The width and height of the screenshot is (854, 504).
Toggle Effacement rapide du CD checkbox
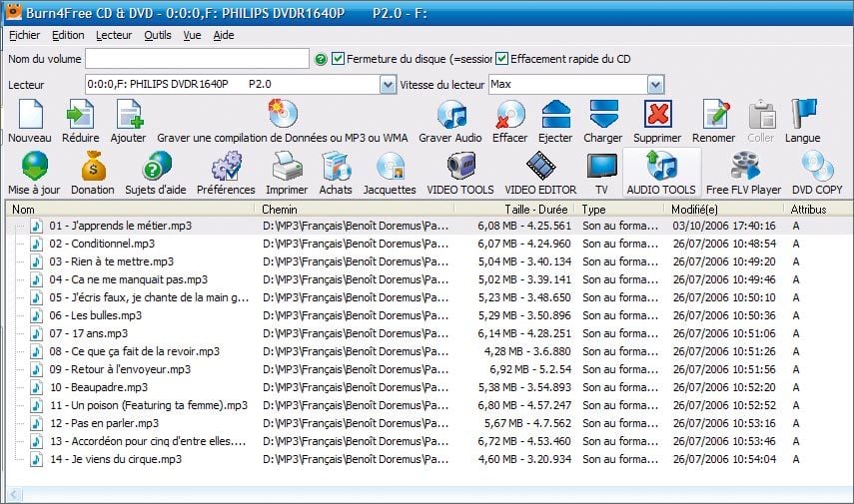(501, 58)
